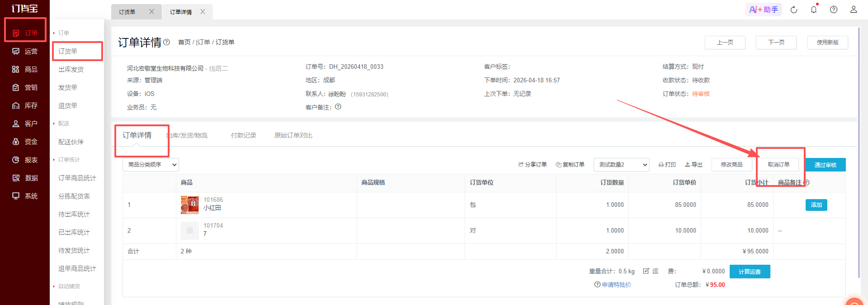Open 退单商品统计 in the submenu

77,268
